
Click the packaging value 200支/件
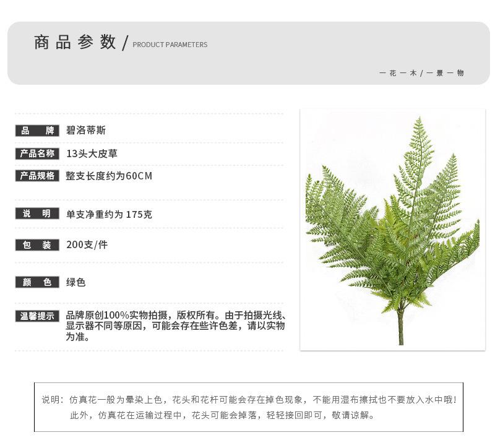[x=87, y=244]
